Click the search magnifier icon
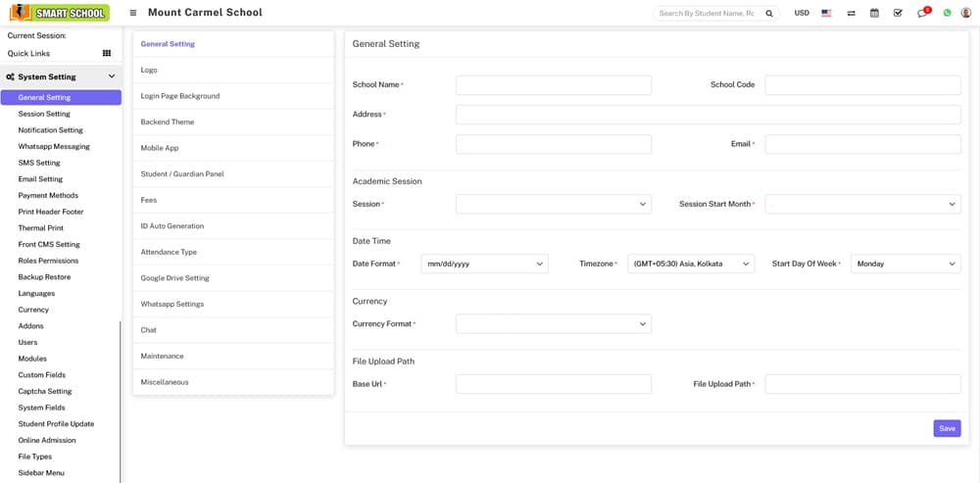The height and width of the screenshot is (483, 980). (x=769, y=13)
